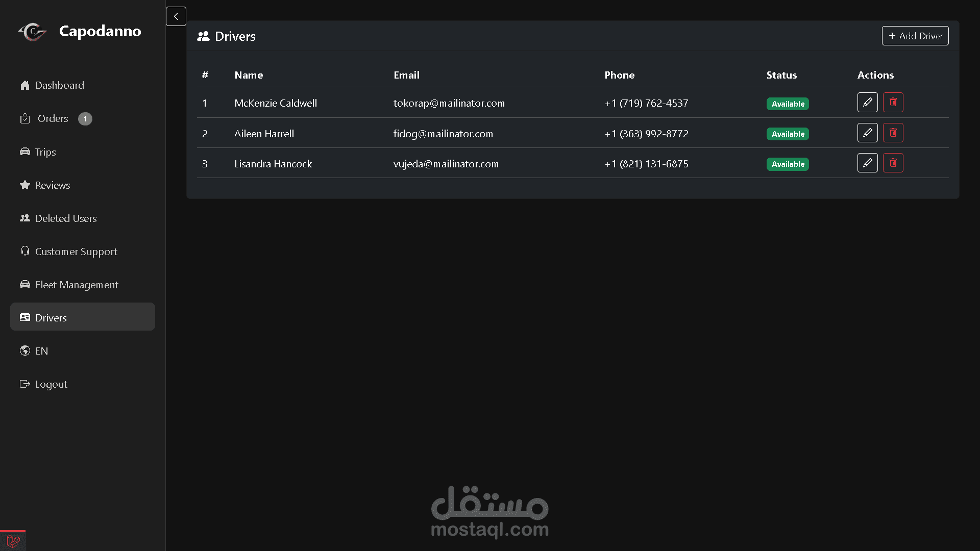This screenshot has height=551, width=980.
Task: Delete Aileen Harrell's driver entry
Action: (x=893, y=133)
